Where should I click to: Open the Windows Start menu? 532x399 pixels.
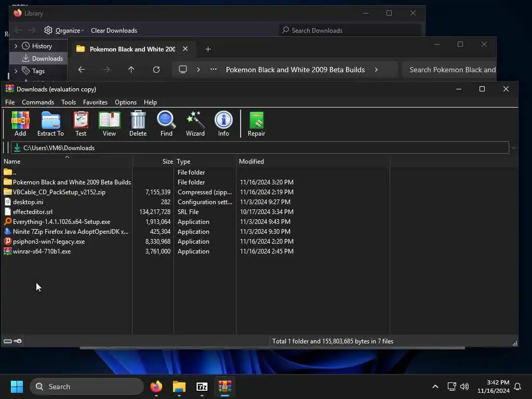tap(17, 387)
